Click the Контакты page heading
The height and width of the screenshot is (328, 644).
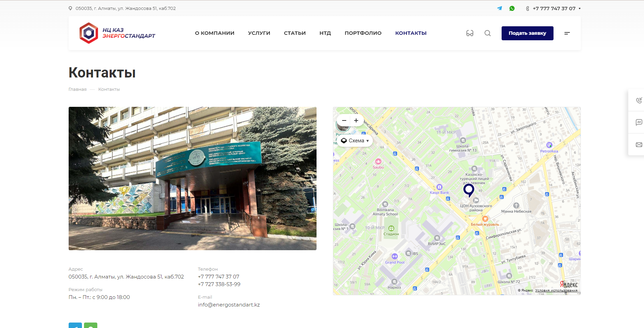[x=102, y=73]
